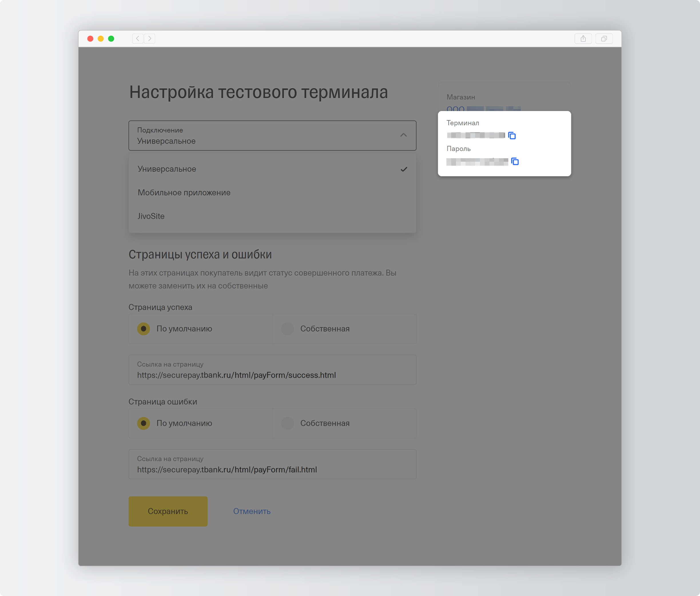Copy the Пароль value
700x596 pixels.
[515, 162]
